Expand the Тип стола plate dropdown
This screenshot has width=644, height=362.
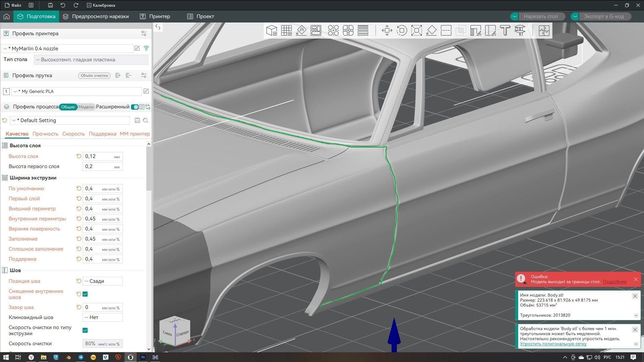[x=91, y=60]
